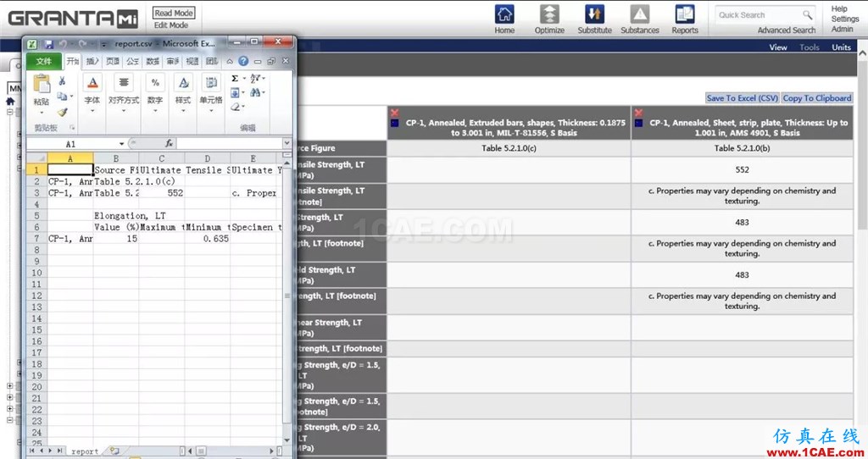Click Excel horizontal scrollbar right arrow
868x459 pixels.
click(x=272, y=451)
